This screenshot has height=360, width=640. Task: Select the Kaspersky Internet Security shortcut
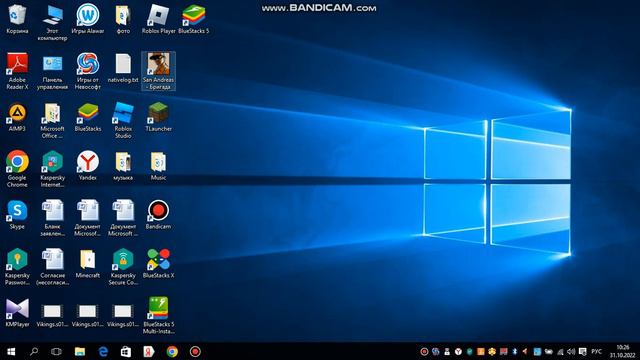click(x=52, y=169)
